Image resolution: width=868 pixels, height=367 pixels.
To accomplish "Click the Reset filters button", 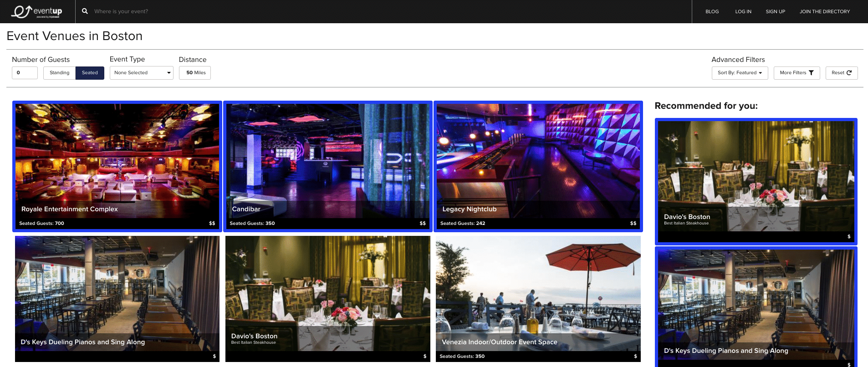I will (842, 73).
